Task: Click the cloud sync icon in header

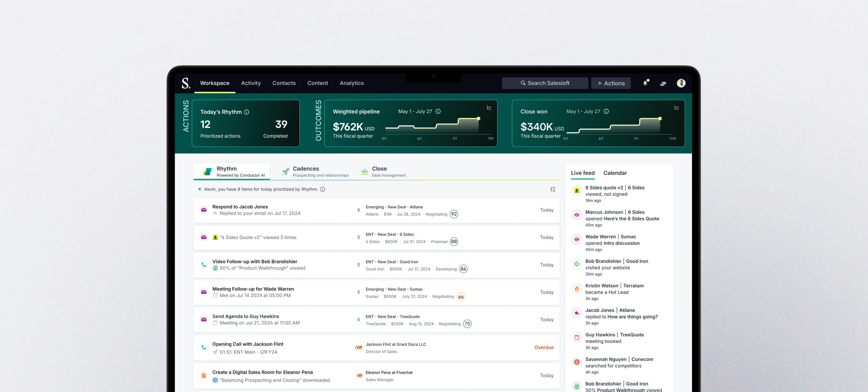Action: pos(663,83)
